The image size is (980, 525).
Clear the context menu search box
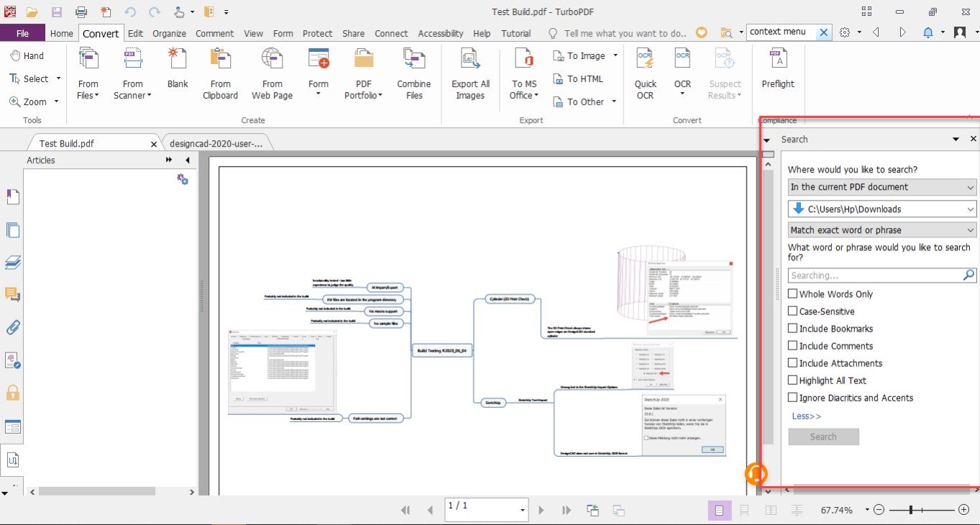(824, 32)
